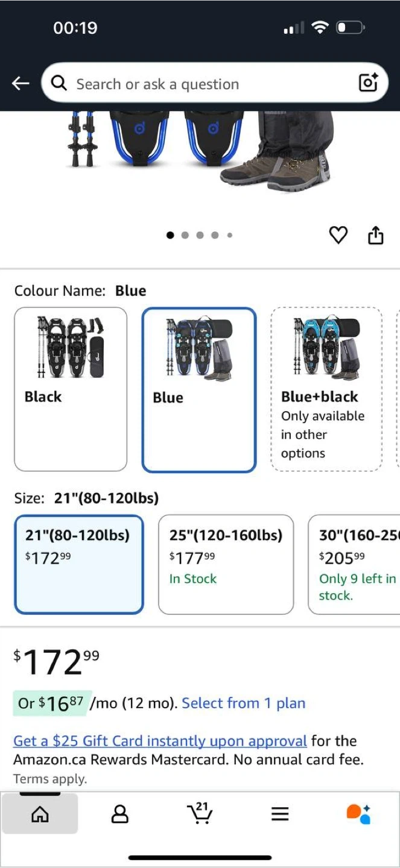Open the Rufus AI assistant icon
400x868 pixels.
coord(359,814)
